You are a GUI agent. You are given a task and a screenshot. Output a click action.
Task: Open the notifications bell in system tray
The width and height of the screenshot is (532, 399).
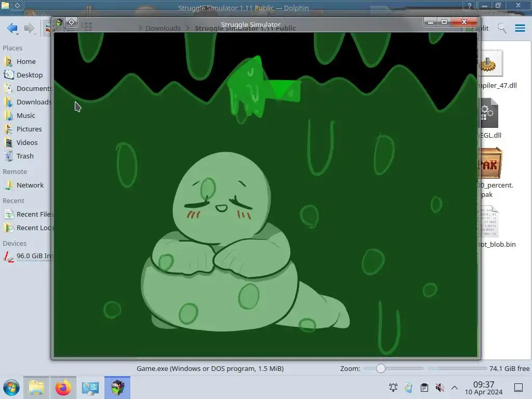tap(393, 388)
